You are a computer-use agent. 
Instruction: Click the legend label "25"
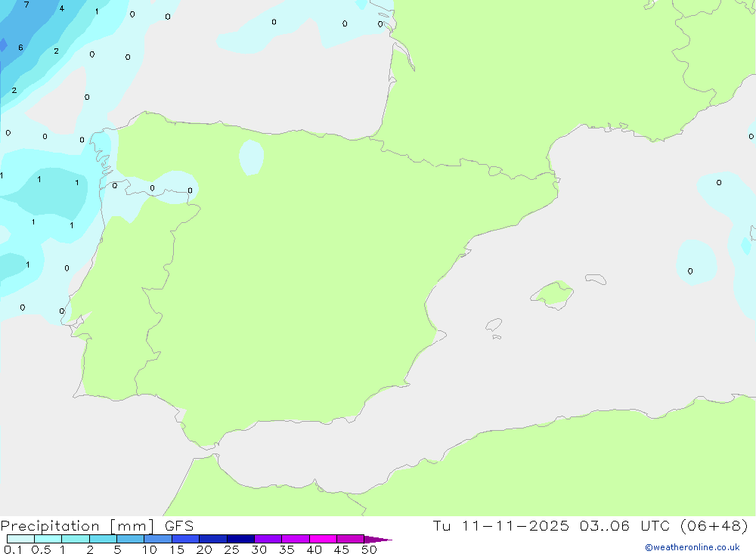[231, 549]
